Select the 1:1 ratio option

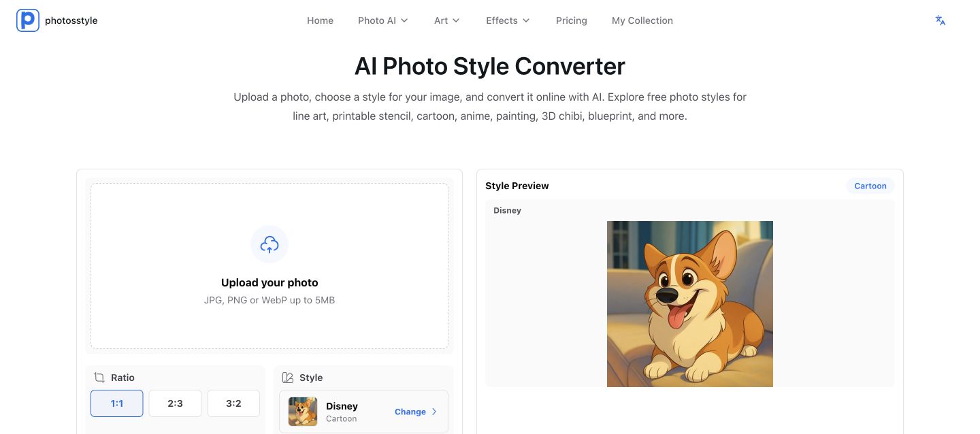(117, 403)
